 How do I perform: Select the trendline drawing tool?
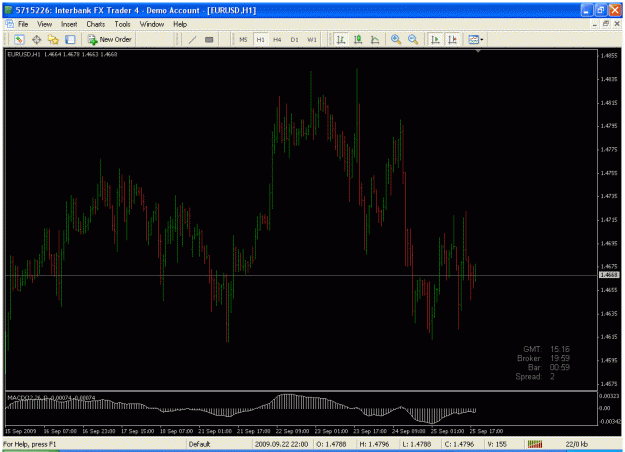pyautogui.click(x=193, y=39)
